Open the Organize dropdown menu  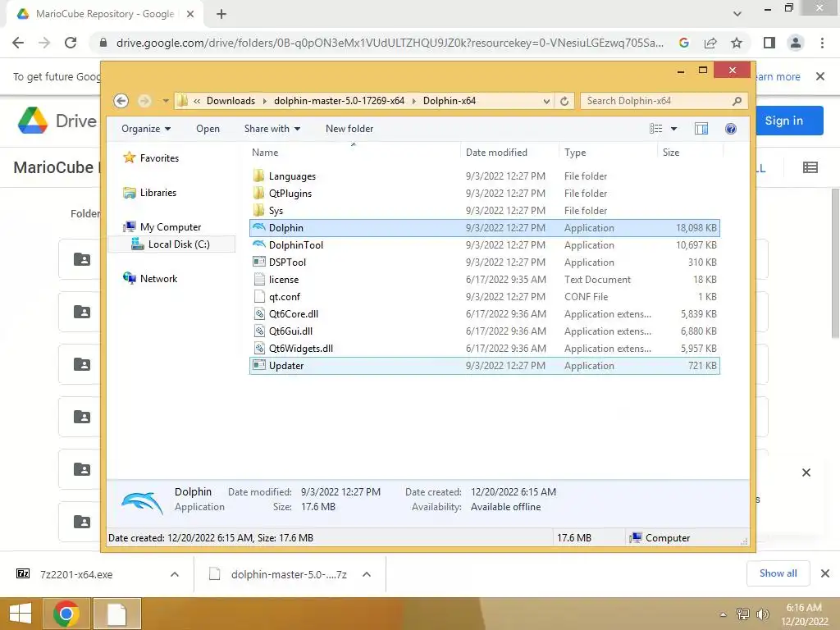(146, 129)
